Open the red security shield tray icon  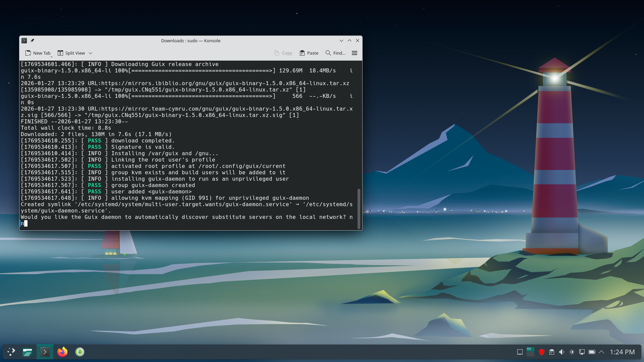pyautogui.click(x=541, y=352)
